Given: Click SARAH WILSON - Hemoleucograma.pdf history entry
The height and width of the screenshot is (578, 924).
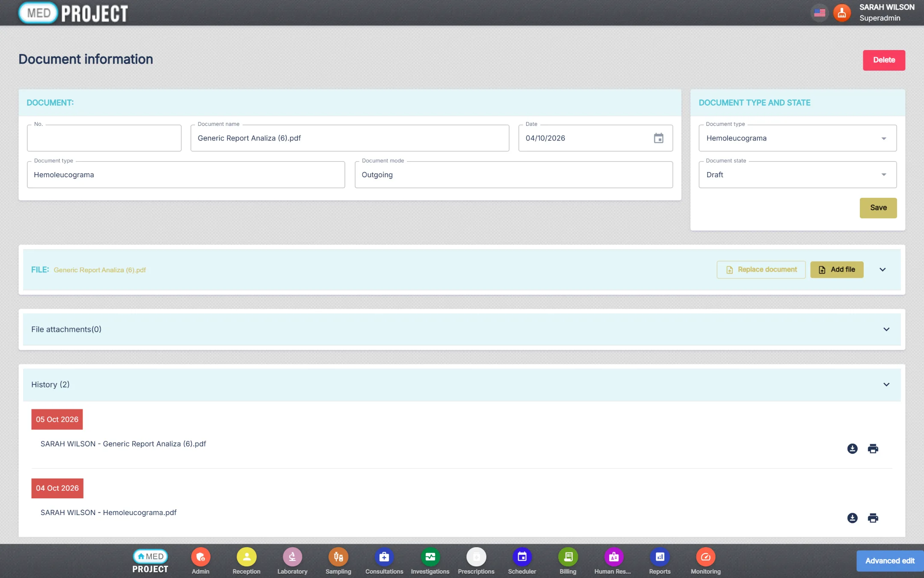Looking at the screenshot, I should [x=108, y=513].
